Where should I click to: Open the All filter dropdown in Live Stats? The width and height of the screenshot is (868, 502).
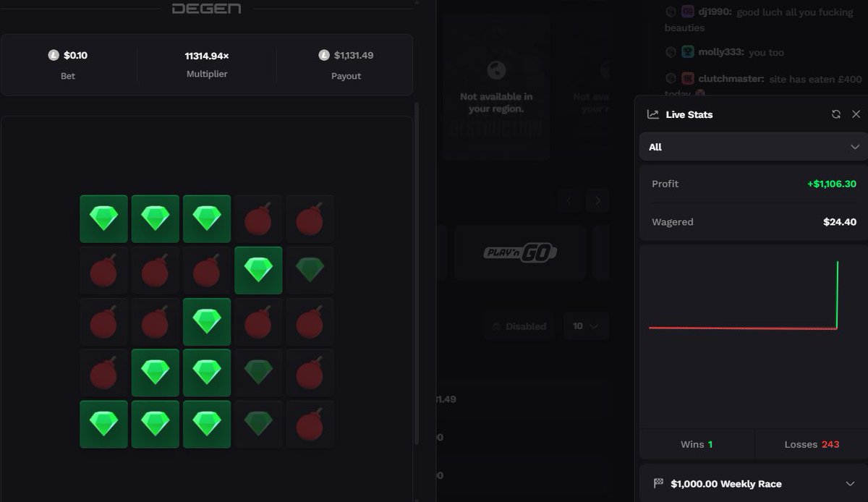753,147
